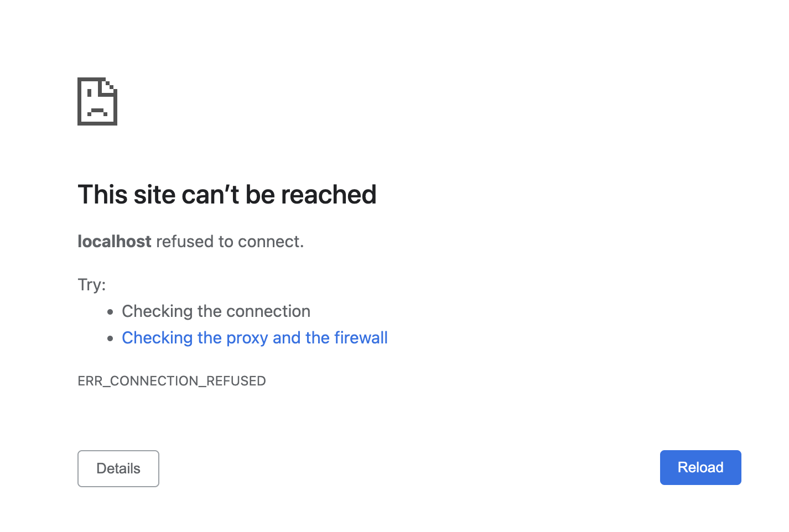Click the 'refused to connect' message text
This screenshot has height=532, width=789.
point(229,241)
